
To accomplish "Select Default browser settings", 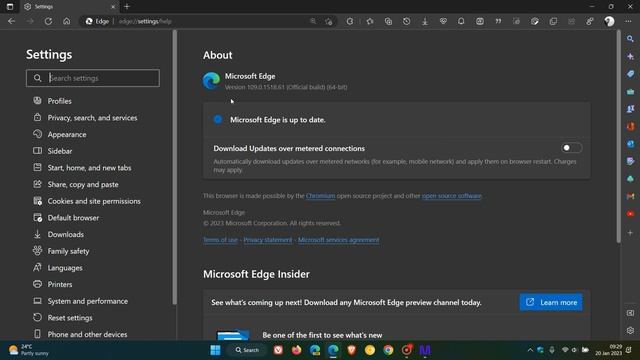I will (x=73, y=218).
